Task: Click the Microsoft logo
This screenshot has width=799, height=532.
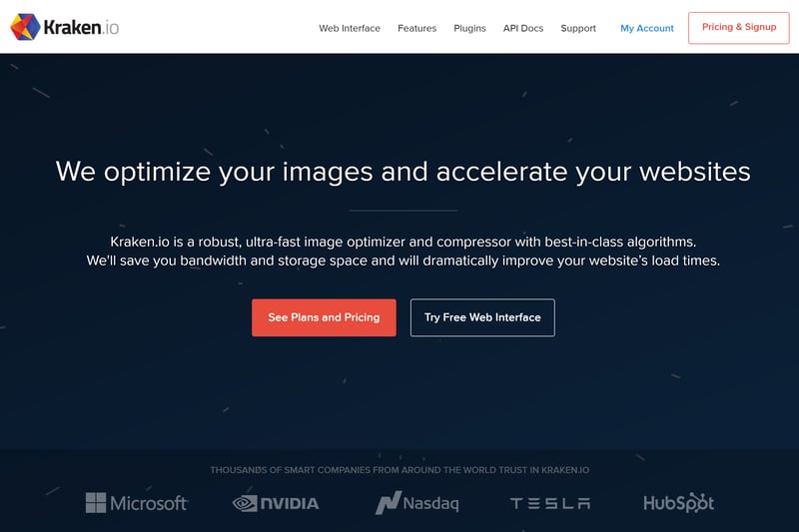Action: pyautogui.click(x=137, y=503)
